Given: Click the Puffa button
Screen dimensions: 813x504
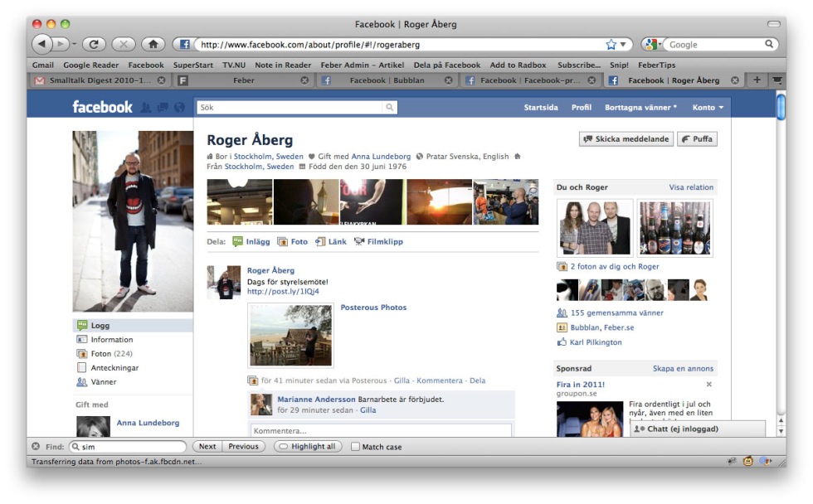Looking at the screenshot, I should pos(697,139).
